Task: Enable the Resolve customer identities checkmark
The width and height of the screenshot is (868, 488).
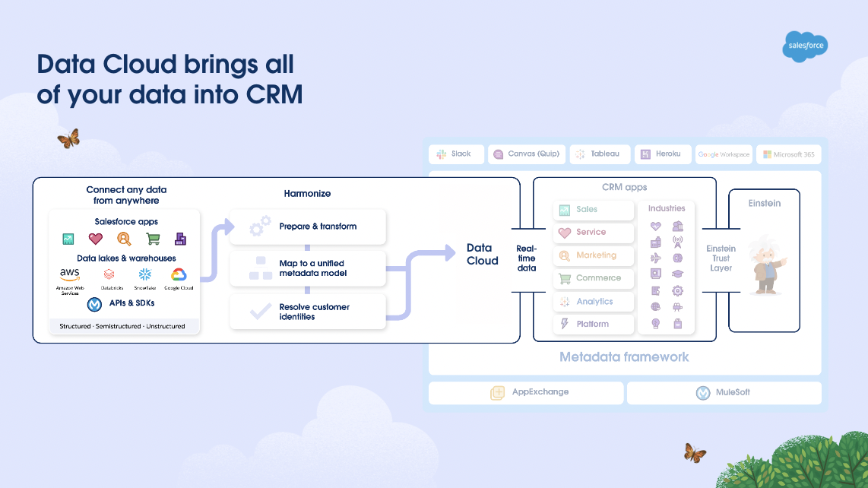Action: 307,312
